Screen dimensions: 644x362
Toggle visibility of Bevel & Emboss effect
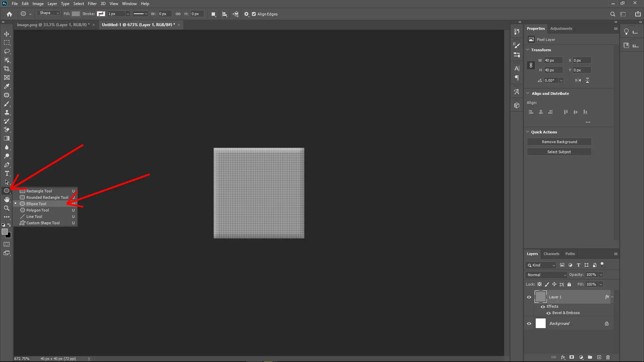tap(549, 313)
